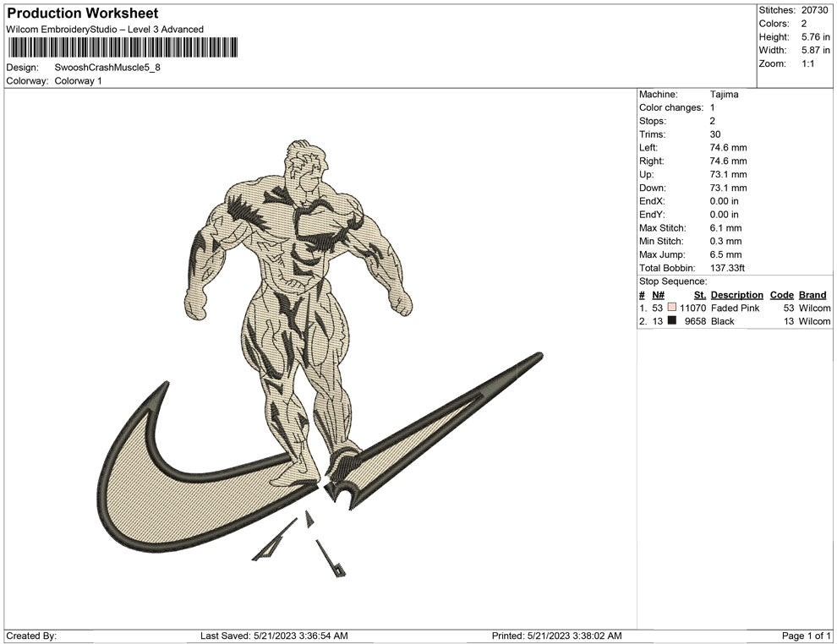Click the Code column header
Image resolution: width=837 pixels, height=644 pixels.
click(x=782, y=295)
